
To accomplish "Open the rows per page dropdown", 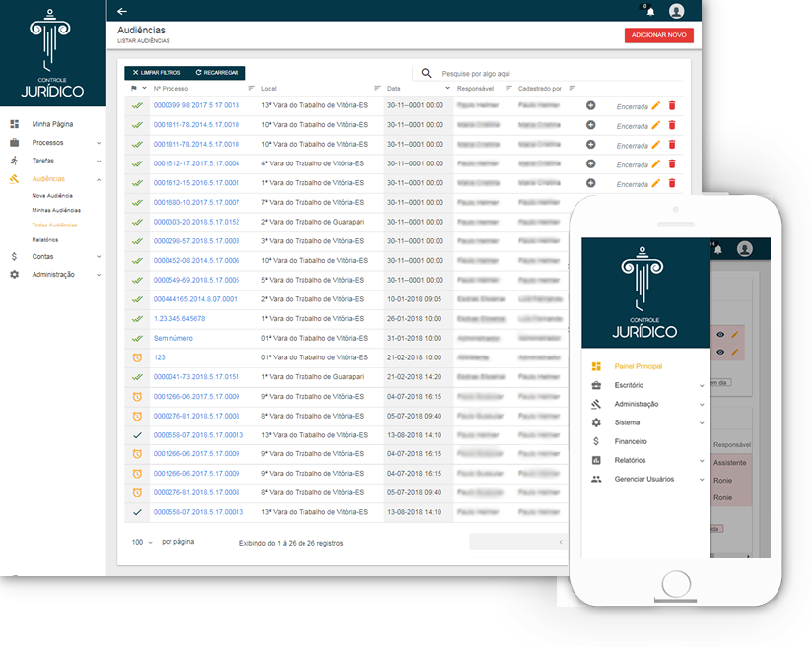I will pos(141,542).
